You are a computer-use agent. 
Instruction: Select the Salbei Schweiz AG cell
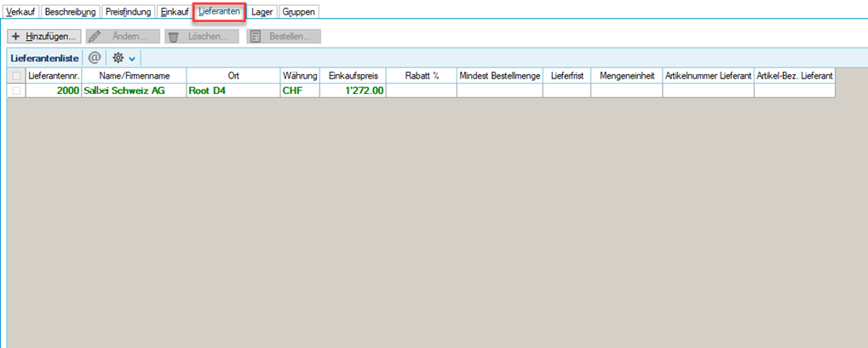(135, 91)
